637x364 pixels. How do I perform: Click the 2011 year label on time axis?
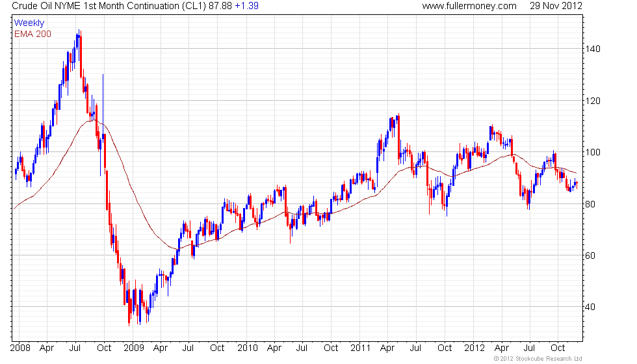(x=360, y=348)
